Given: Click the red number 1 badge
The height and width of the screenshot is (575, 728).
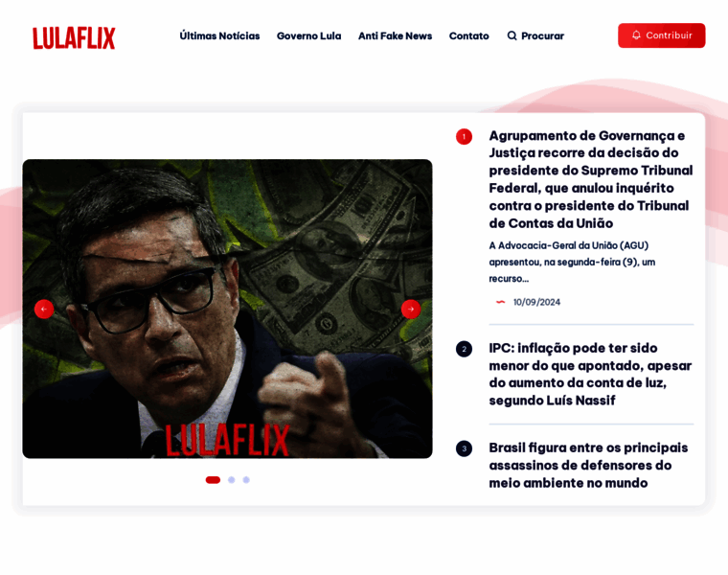Looking at the screenshot, I should [464, 136].
